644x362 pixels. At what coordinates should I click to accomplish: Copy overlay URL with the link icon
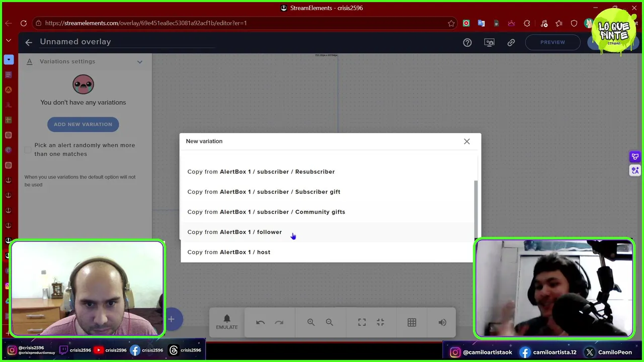(x=511, y=42)
